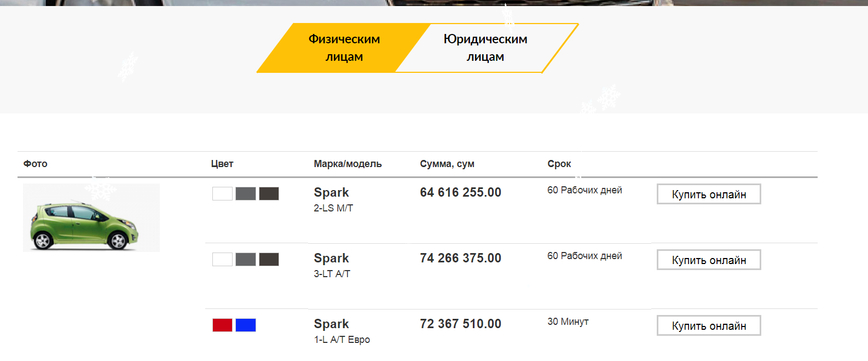Click the Марка/модель column header
Viewport: 868px width, 361px height.
point(348,164)
